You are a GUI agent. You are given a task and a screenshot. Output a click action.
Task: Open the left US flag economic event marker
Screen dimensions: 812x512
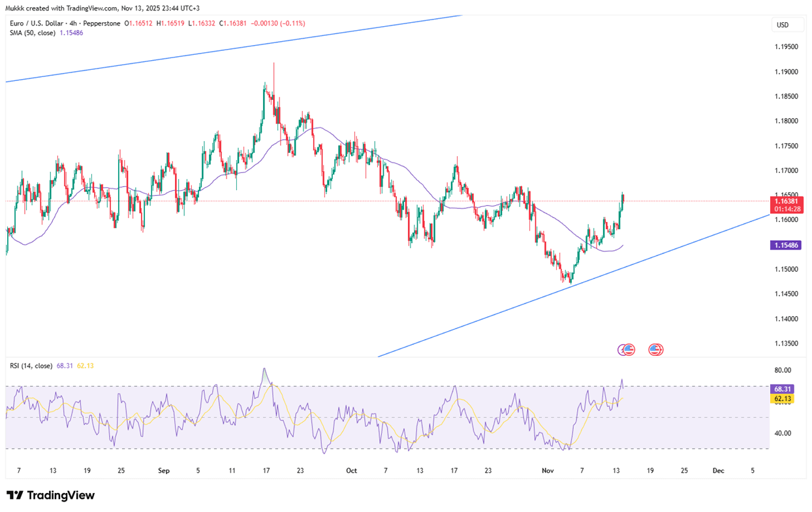tap(629, 350)
